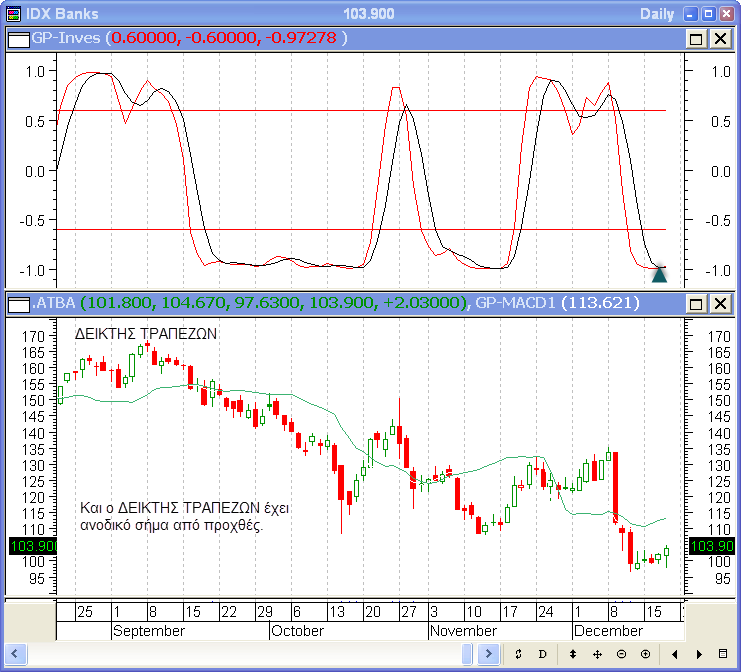The image size is (741, 672).
Task: Maximize the .ATBA price pane
Action: pos(696,303)
